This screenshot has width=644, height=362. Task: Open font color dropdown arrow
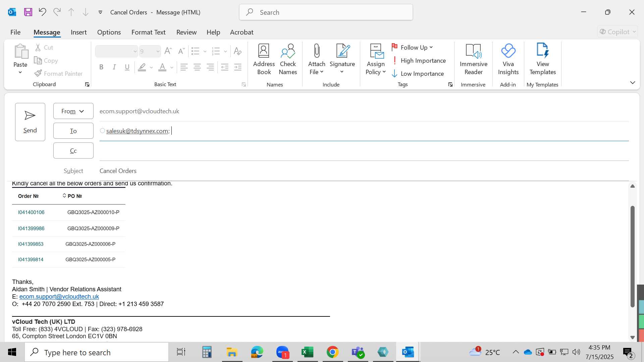pos(172,67)
